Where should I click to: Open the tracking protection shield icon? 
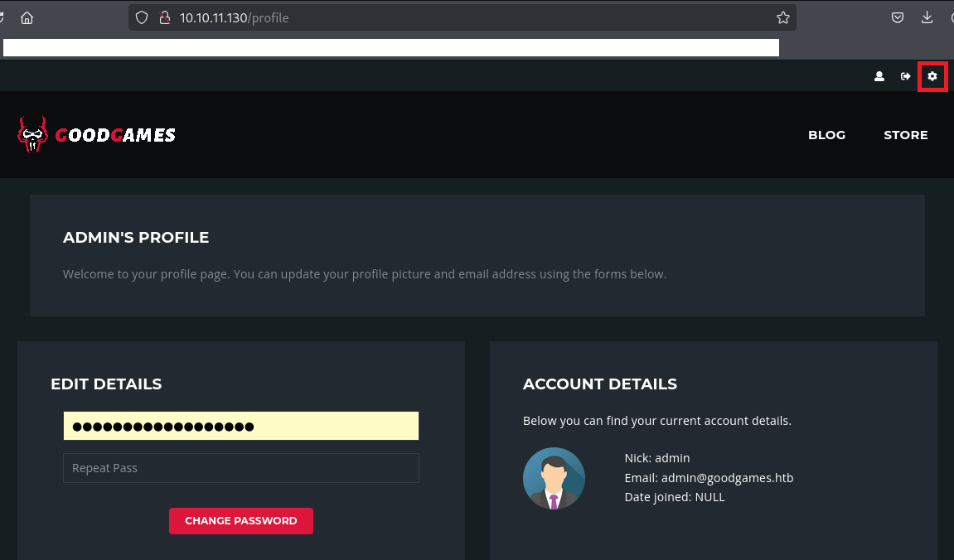click(x=142, y=17)
